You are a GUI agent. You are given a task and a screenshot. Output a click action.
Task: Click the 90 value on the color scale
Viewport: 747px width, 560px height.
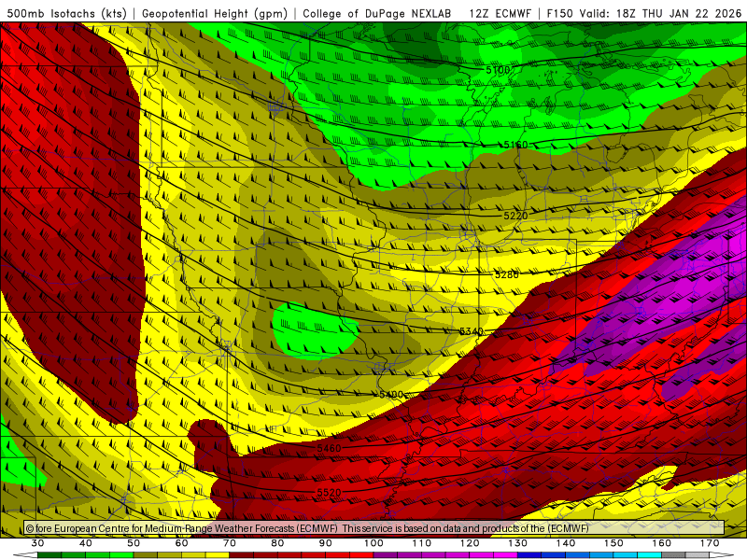click(x=325, y=543)
